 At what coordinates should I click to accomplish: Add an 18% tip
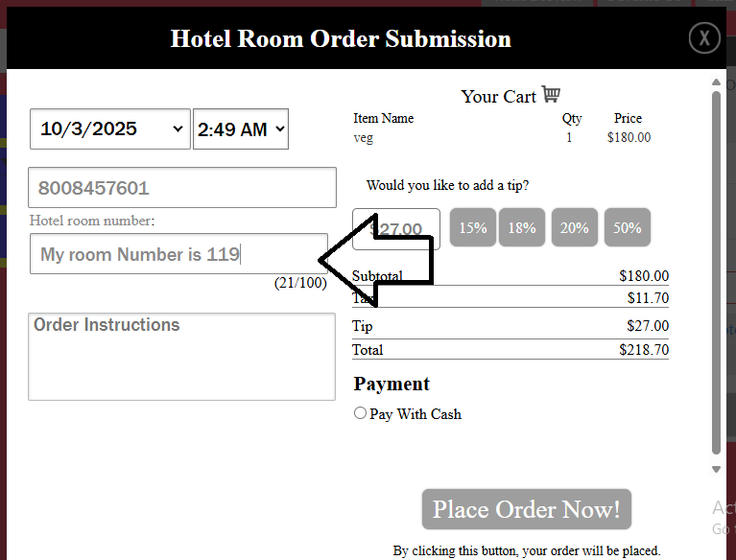tap(522, 228)
